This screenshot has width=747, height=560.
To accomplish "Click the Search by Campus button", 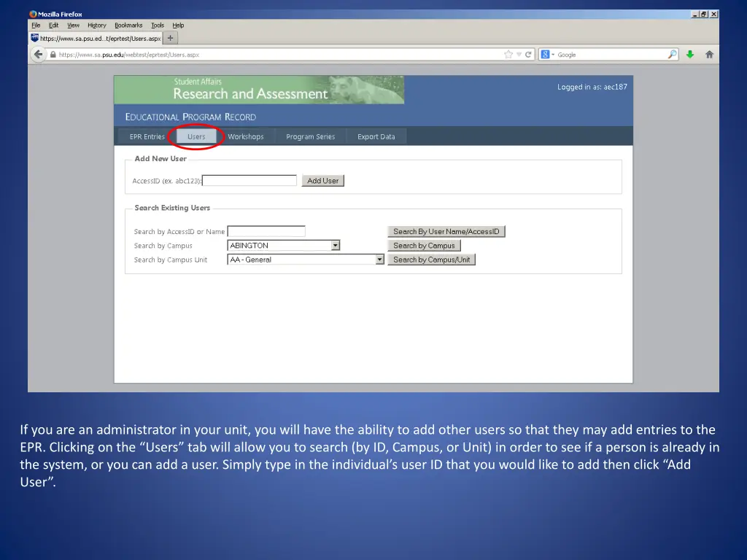I will pyautogui.click(x=424, y=246).
